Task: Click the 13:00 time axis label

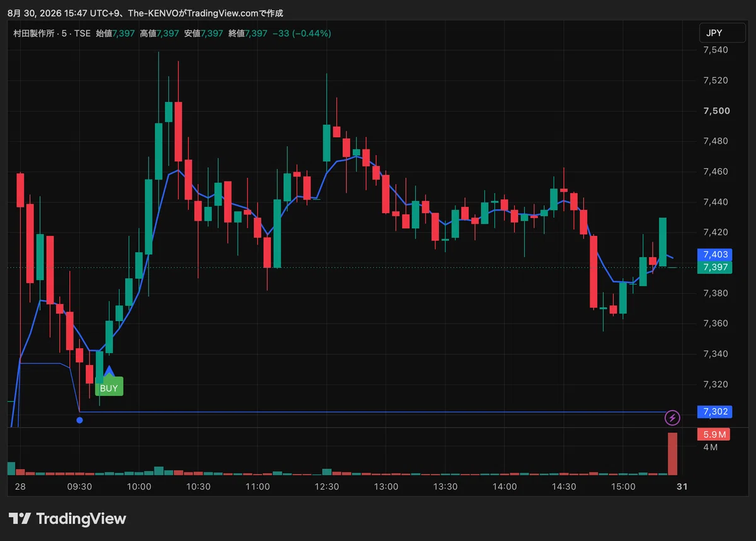Action: pyautogui.click(x=386, y=487)
